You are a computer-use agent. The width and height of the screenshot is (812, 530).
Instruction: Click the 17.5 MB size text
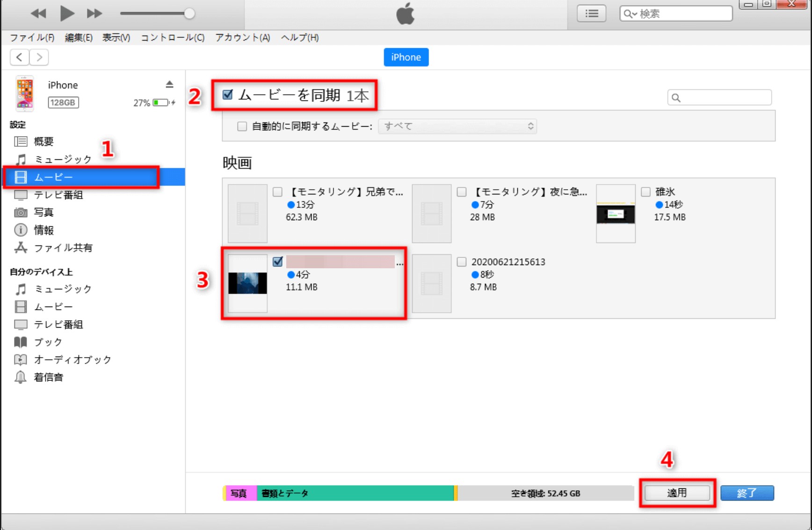(670, 217)
